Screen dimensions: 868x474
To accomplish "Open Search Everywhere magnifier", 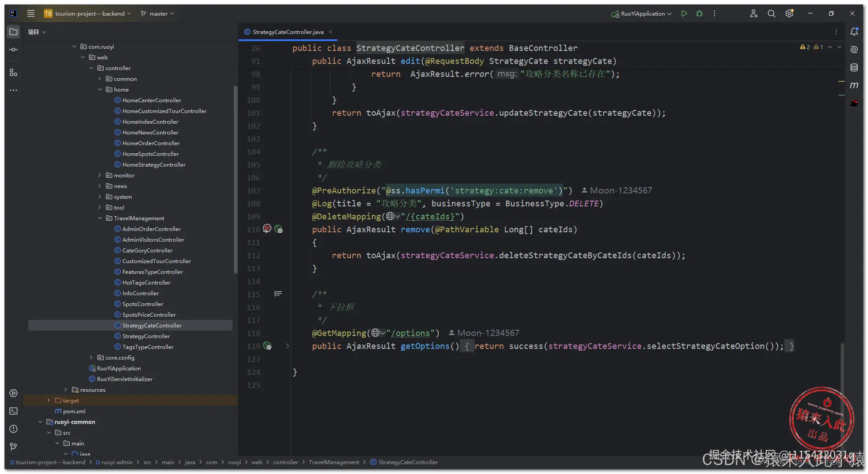I will click(x=771, y=13).
